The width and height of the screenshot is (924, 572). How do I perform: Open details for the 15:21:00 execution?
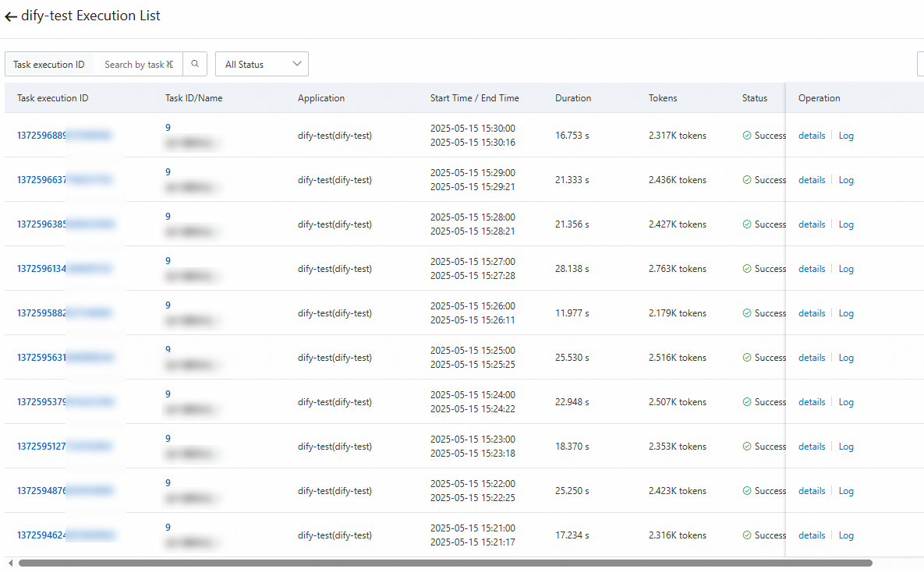tap(812, 535)
